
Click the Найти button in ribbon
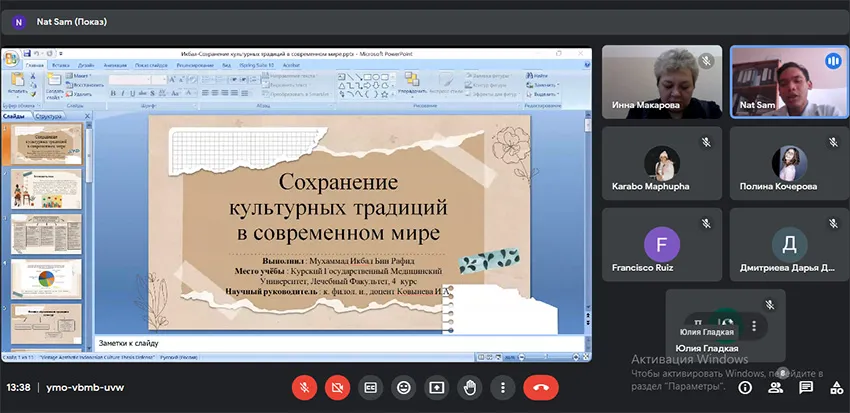tap(539, 75)
